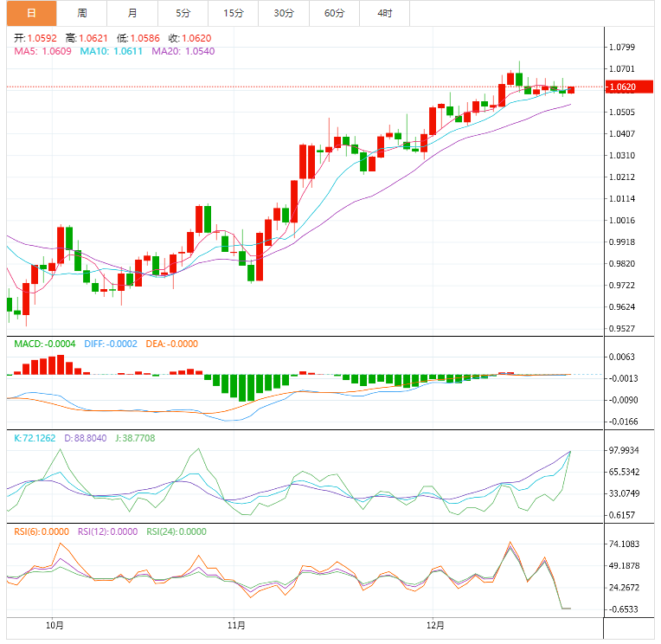Click the purple MA20 legend label
The image size is (661, 644).
(x=183, y=52)
